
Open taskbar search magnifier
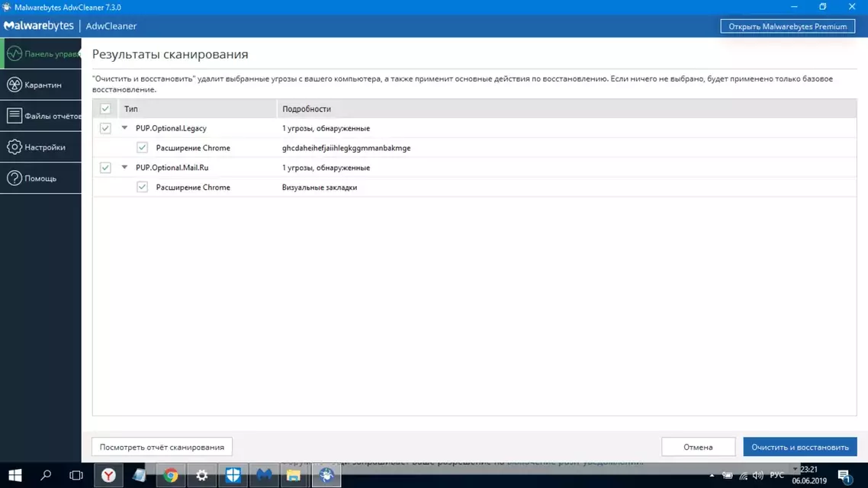point(46,475)
